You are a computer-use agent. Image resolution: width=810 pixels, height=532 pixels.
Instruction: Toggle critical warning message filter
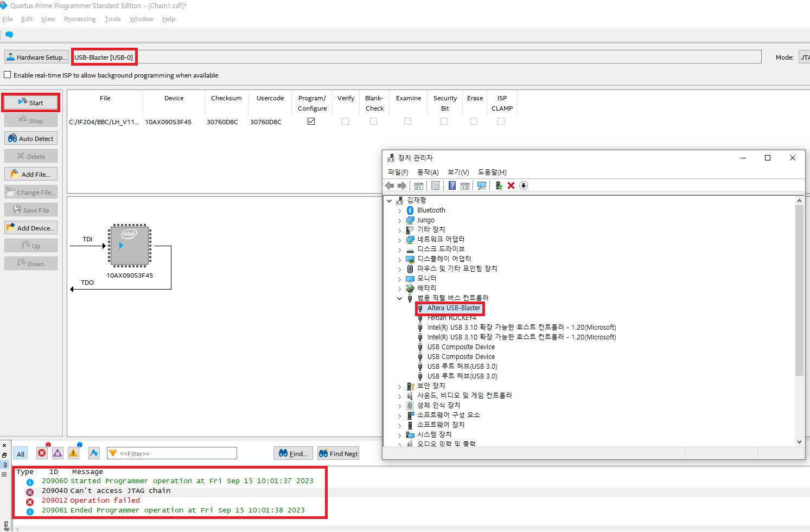point(58,453)
